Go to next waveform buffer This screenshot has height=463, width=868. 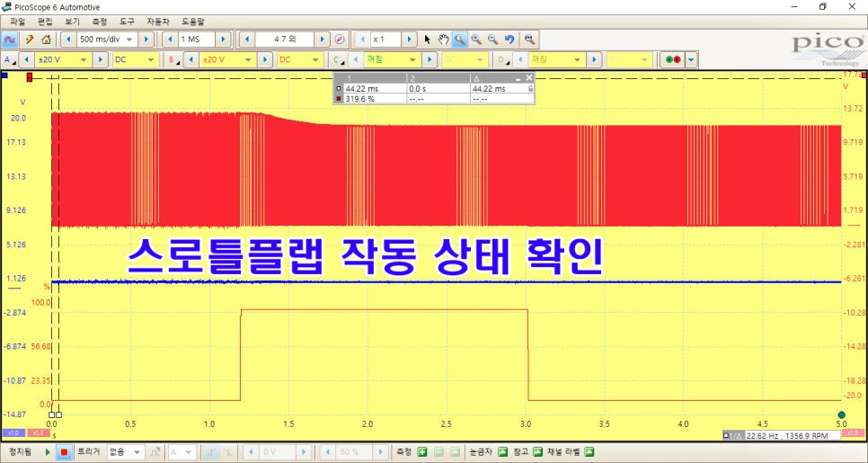point(323,40)
